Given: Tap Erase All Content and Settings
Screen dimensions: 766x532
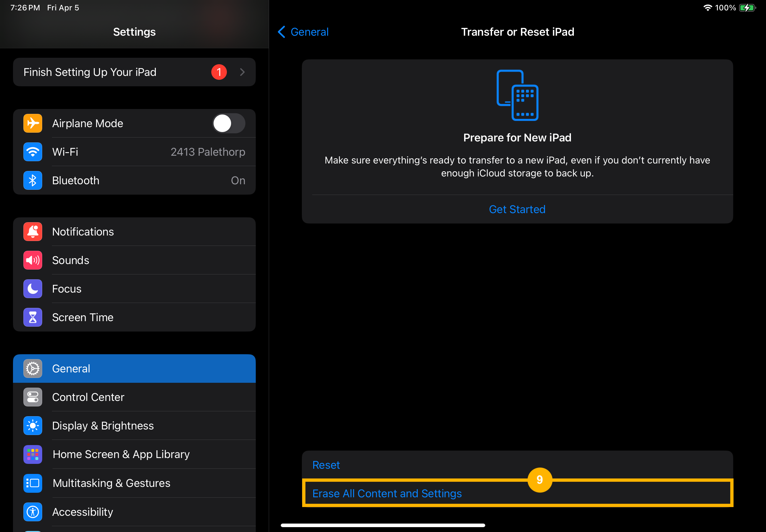Looking at the screenshot, I should coord(517,493).
